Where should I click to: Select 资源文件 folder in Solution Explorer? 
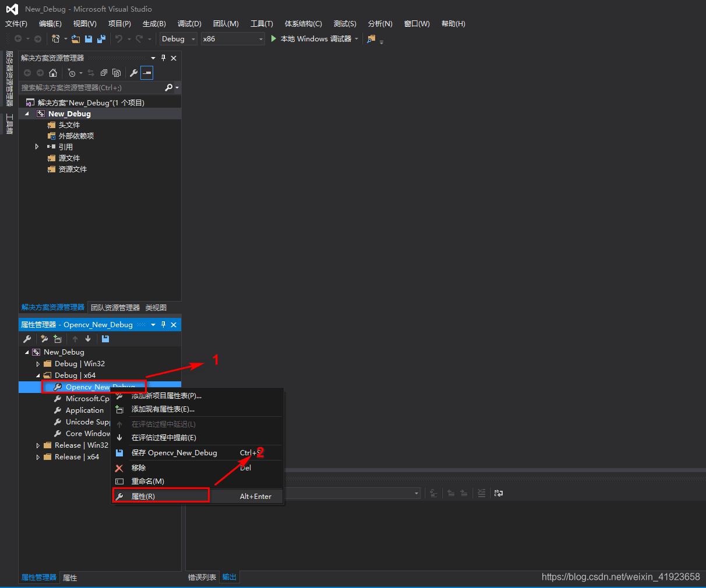coord(73,169)
